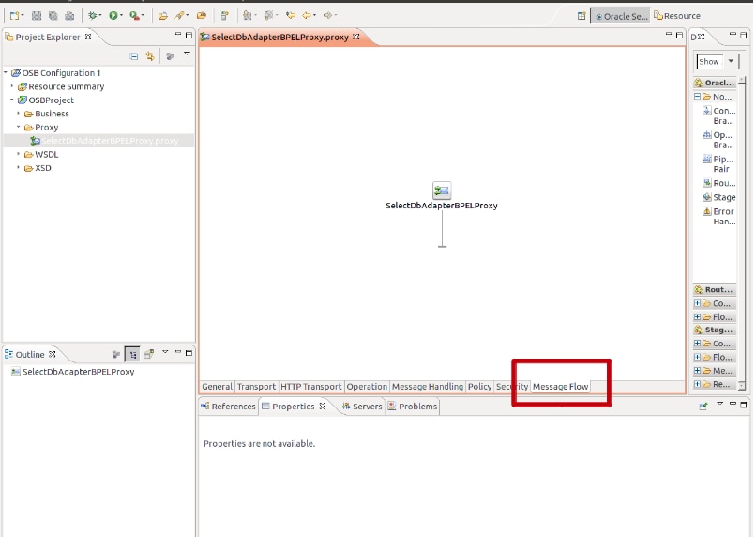Click the Run External Tools icon

click(134, 16)
